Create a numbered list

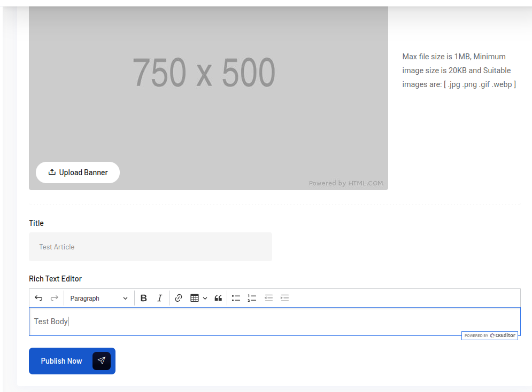coord(252,298)
